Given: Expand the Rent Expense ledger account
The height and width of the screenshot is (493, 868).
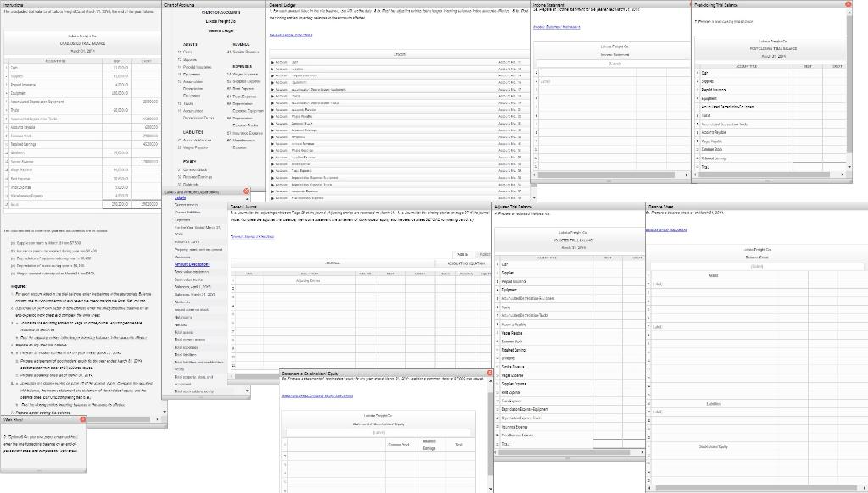Looking at the screenshot, I should [x=272, y=164].
